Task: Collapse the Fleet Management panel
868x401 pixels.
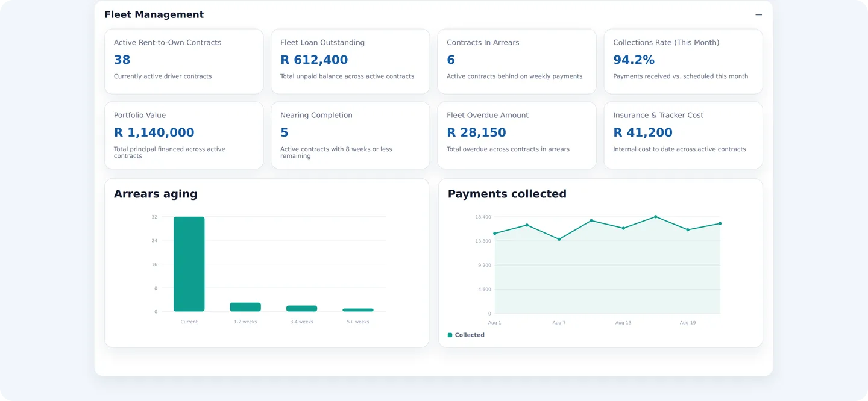Action: pyautogui.click(x=758, y=14)
